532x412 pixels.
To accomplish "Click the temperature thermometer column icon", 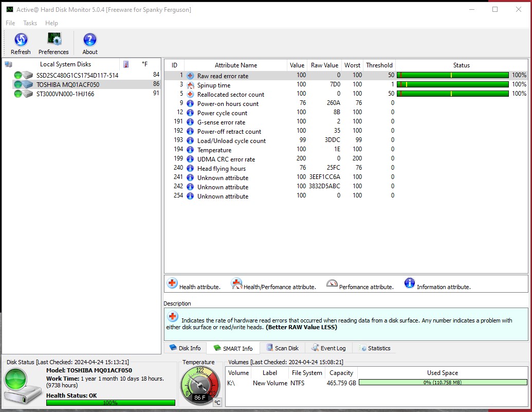I will (x=126, y=64).
